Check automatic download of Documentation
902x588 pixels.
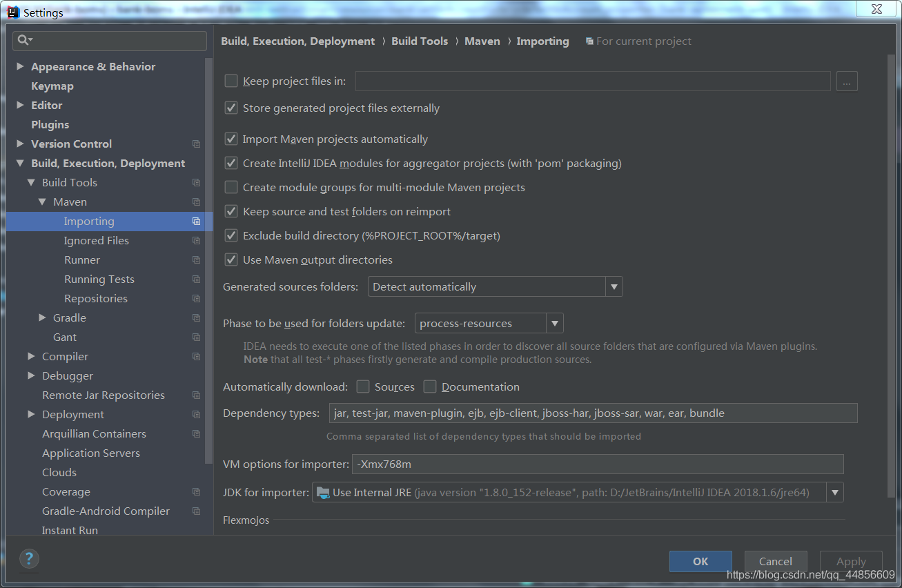point(430,386)
